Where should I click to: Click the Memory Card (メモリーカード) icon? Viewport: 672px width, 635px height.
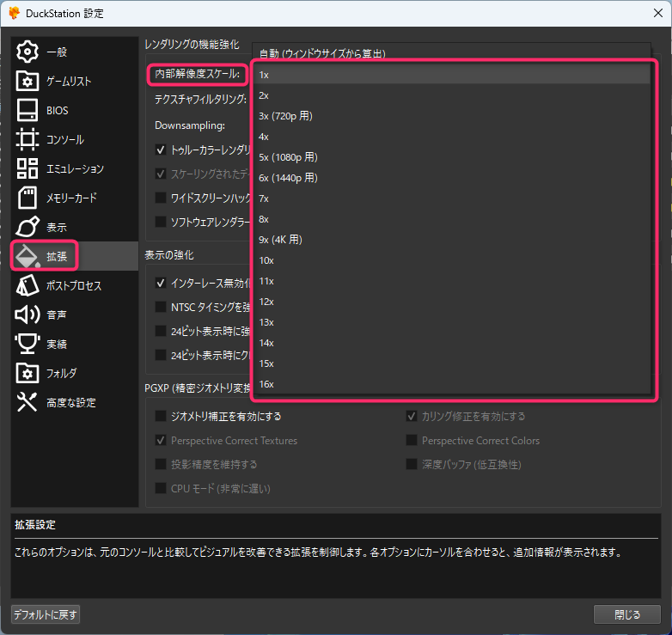click(27, 198)
